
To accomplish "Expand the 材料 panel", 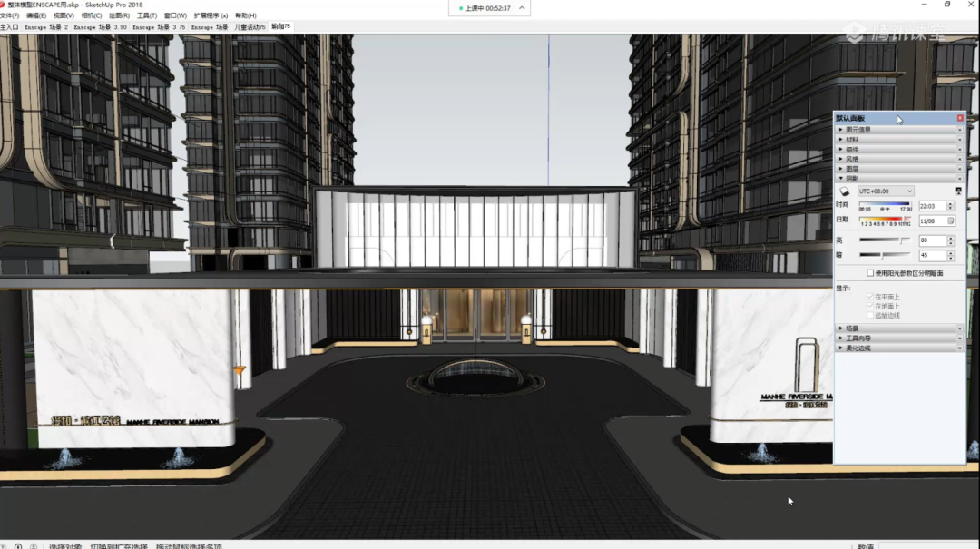I will 840,140.
